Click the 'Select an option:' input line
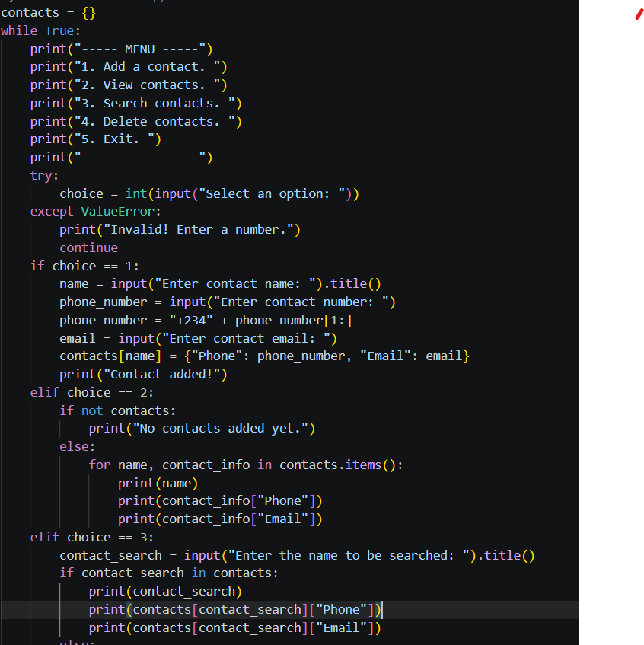 (x=209, y=193)
